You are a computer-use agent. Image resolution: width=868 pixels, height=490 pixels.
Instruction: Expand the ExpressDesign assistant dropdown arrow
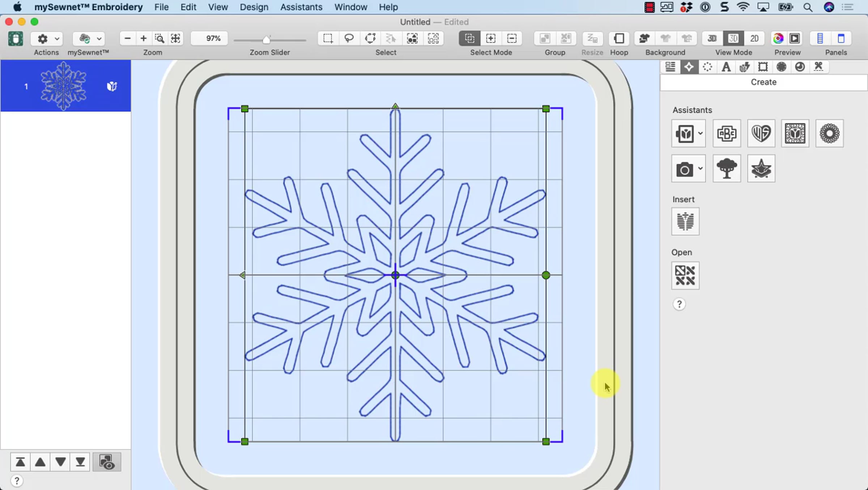pos(701,133)
